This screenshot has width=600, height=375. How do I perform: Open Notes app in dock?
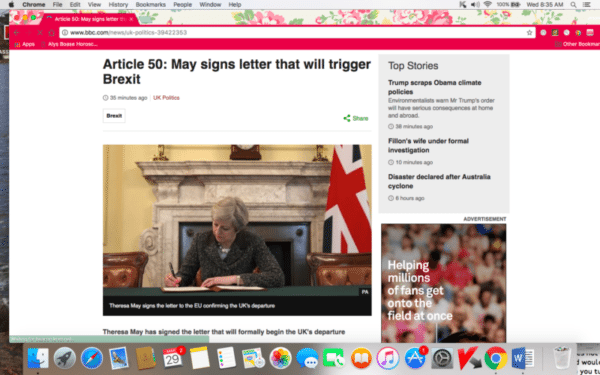coord(200,358)
